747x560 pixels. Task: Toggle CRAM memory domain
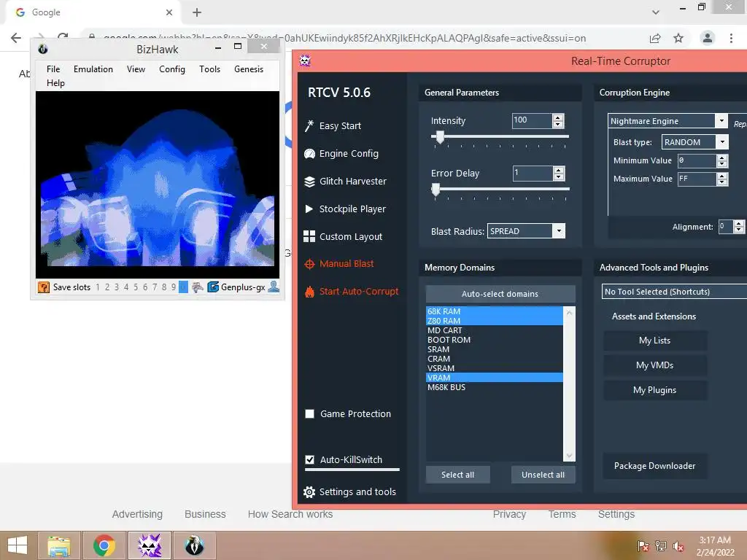tap(494, 359)
